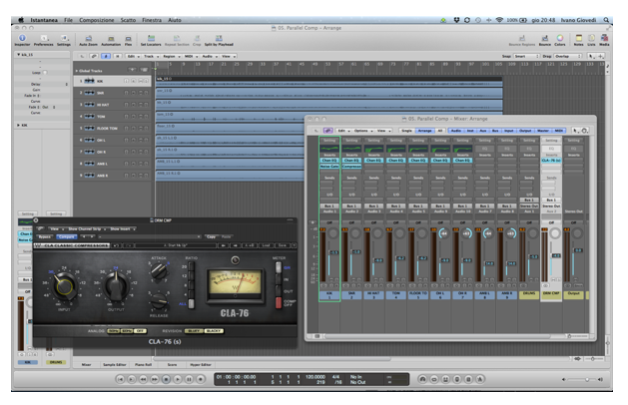Click the Set Locators toolbar icon
Screen dimensions: 628x405
click(x=151, y=38)
